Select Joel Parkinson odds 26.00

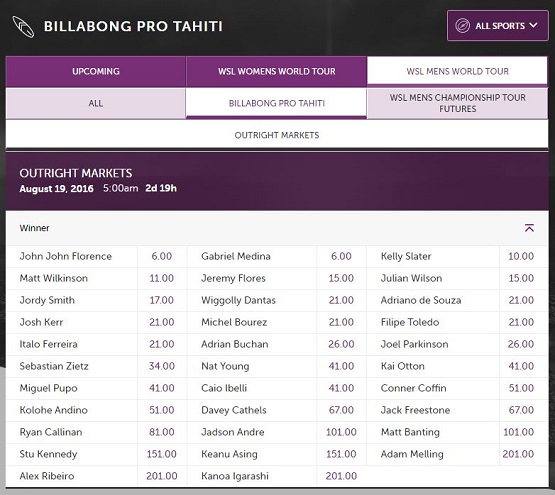(x=521, y=344)
